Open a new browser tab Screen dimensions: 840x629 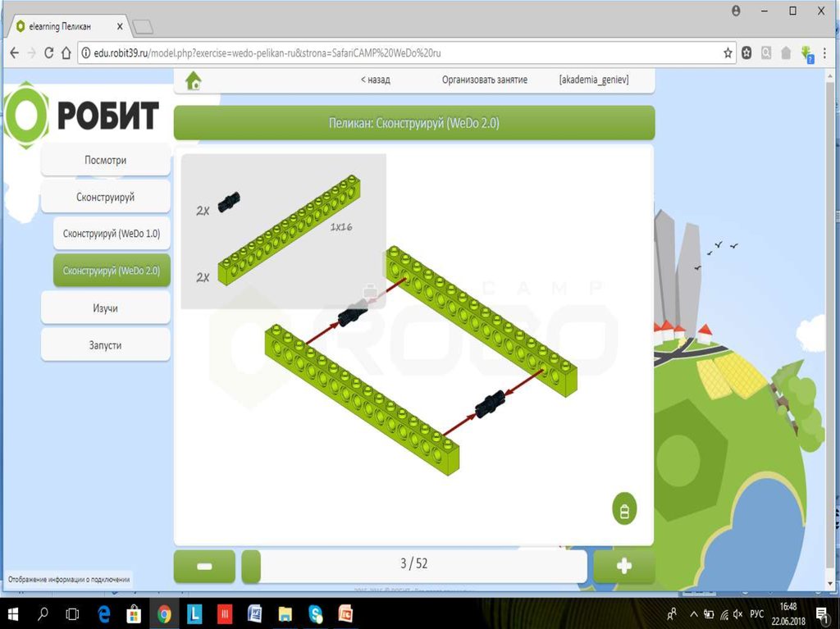143,27
